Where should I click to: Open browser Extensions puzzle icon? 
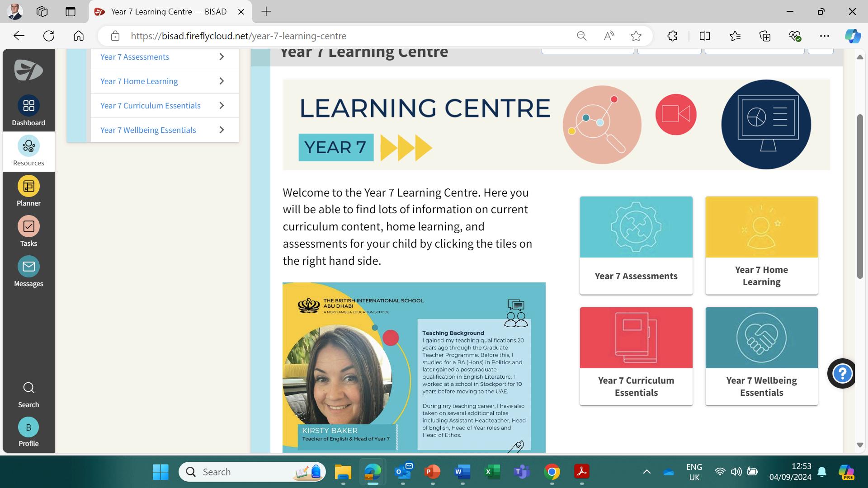(x=672, y=36)
